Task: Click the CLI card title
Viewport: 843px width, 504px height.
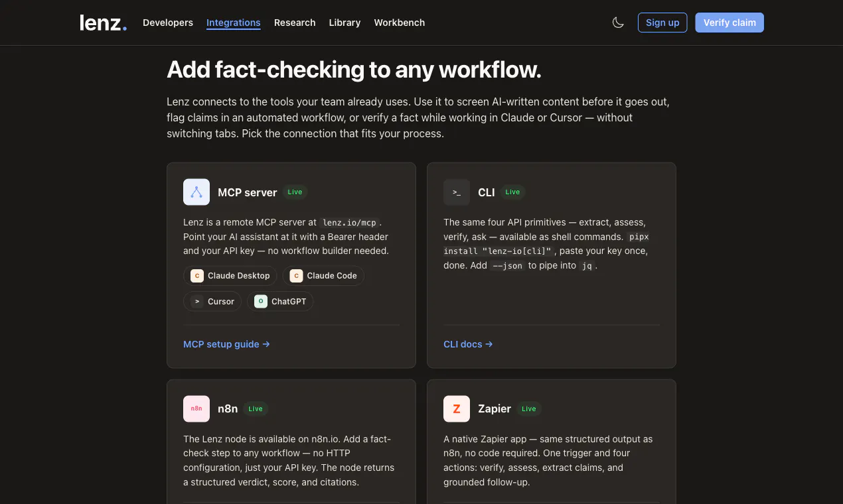Action: pyautogui.click(x=487, y=192)
